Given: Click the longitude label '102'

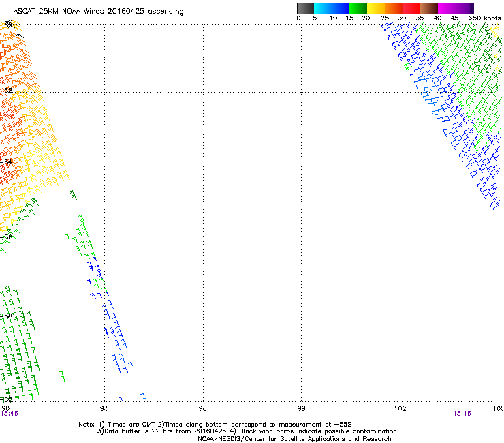Looking at the screenshot, I should pyautogui.click(x=400, y=408).
